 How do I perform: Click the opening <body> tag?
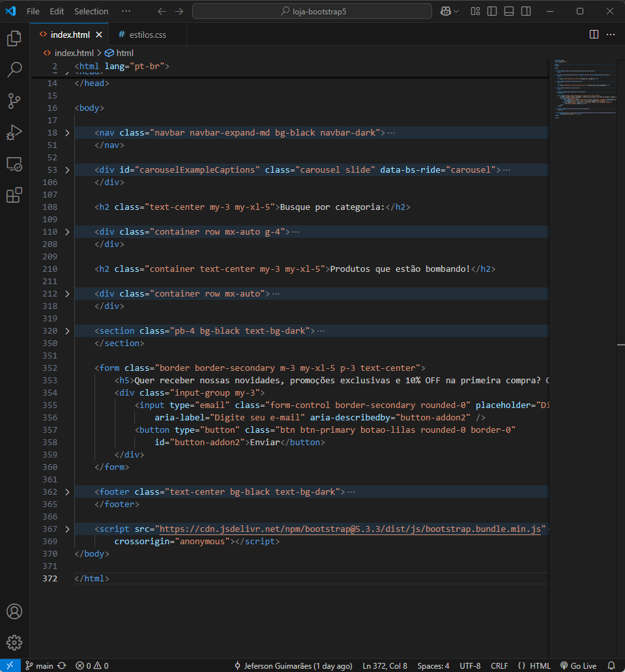(89, 108)
